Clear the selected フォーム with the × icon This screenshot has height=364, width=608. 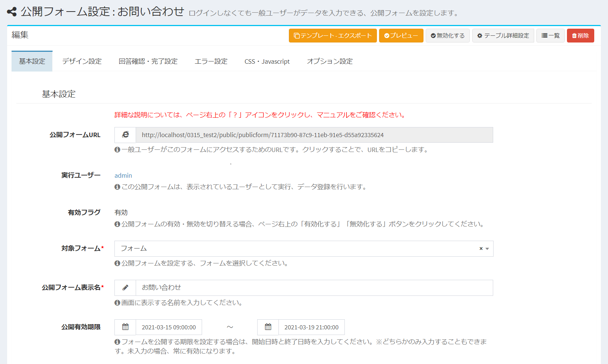point(481,249)
